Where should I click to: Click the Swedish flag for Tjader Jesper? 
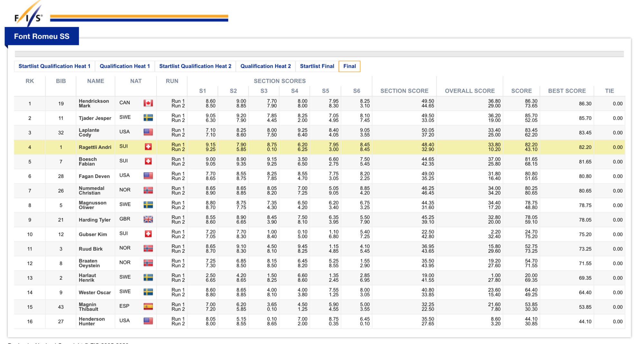tap(148, 117)
